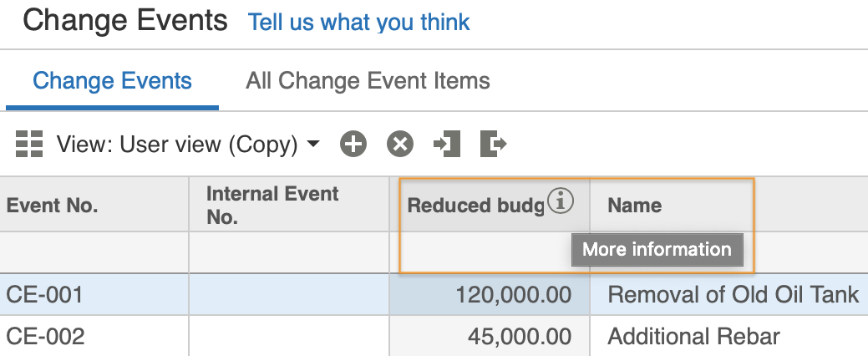Click the 120,000.00 budget cell
The width and height of the screenshot is (868, 356).
490,294
